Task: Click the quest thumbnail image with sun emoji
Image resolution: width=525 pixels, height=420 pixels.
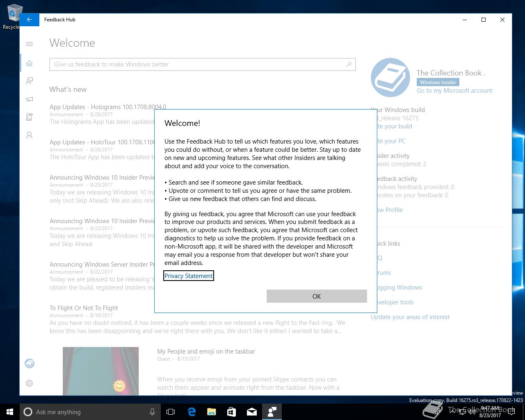Action: (100, 371)
